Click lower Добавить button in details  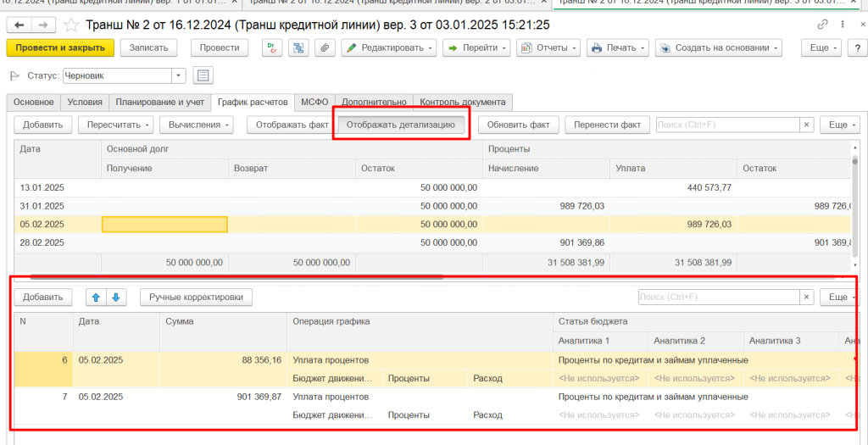[x=42, y=298]
